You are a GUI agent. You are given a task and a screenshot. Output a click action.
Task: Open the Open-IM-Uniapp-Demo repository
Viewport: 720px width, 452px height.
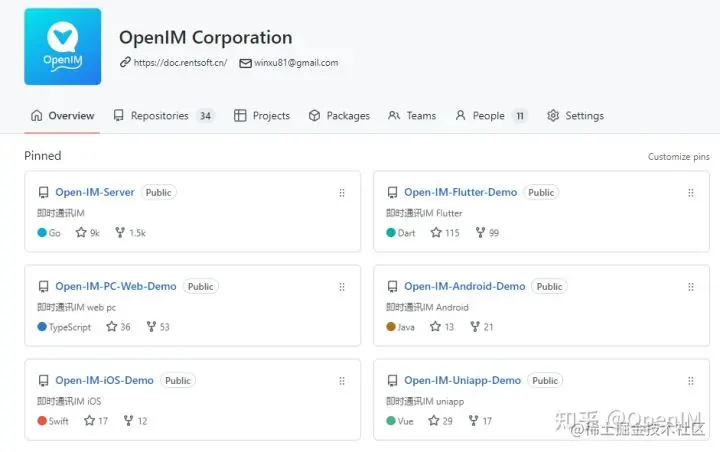point(462,380)
